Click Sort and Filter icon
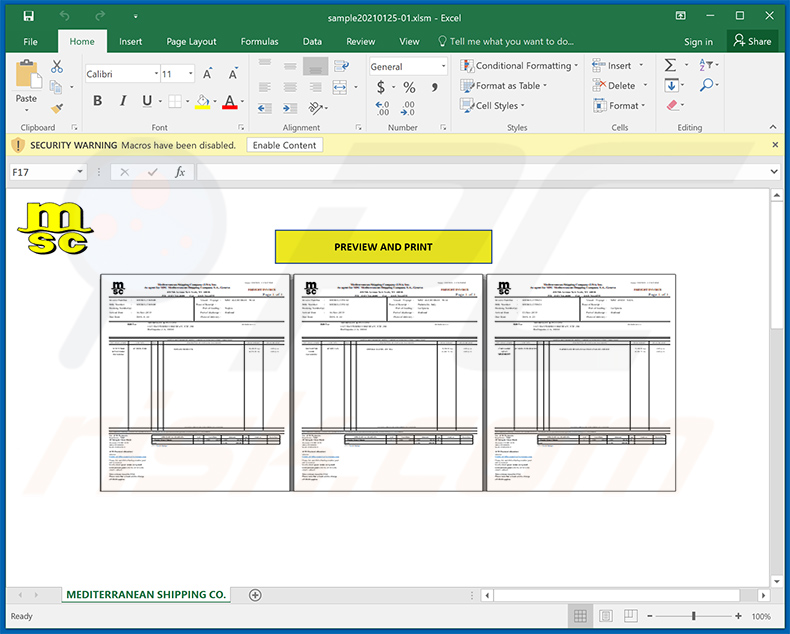The height and width of the screenshot is (634, 790). [x=705, y=65]
